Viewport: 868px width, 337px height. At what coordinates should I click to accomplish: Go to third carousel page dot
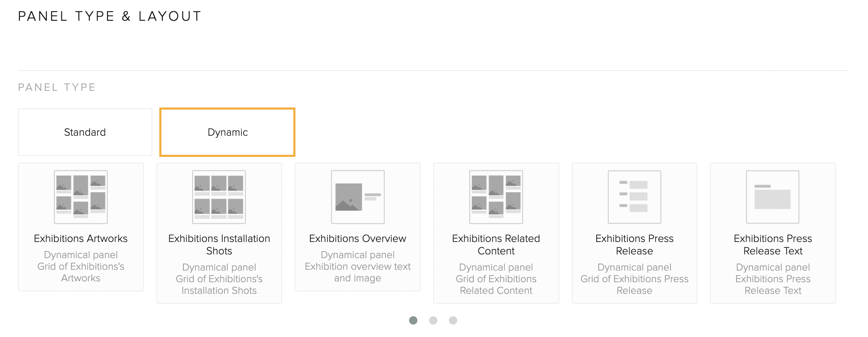click(453, 320)
